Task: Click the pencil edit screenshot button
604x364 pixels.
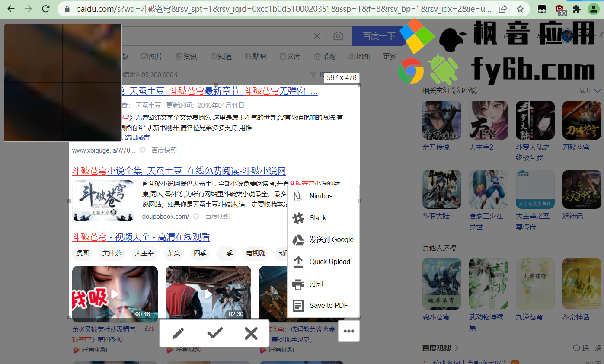Action: pyautogui.click(x=178, y=333)
